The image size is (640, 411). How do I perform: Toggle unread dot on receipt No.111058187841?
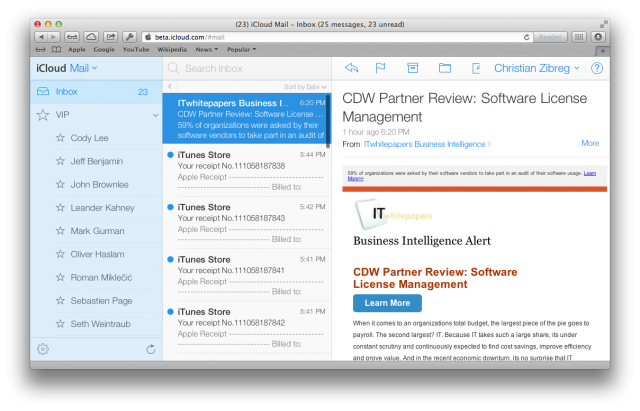tap(171, 260)
